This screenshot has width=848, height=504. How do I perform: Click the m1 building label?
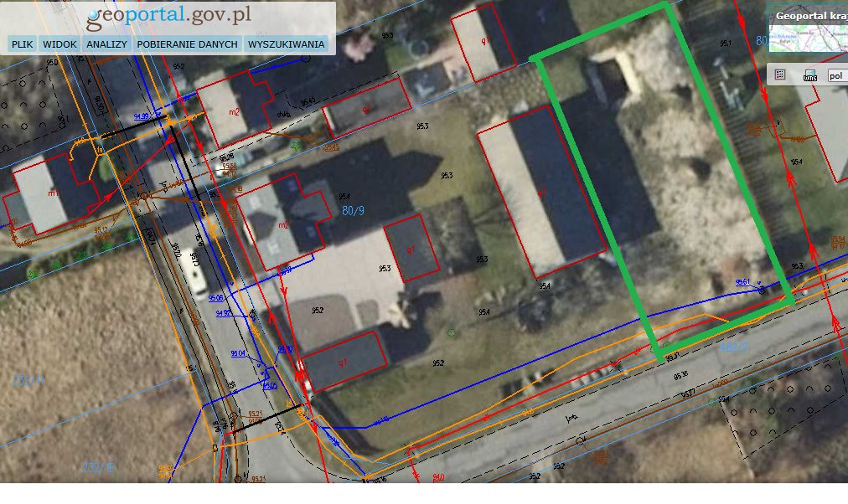tap(53, 193)
